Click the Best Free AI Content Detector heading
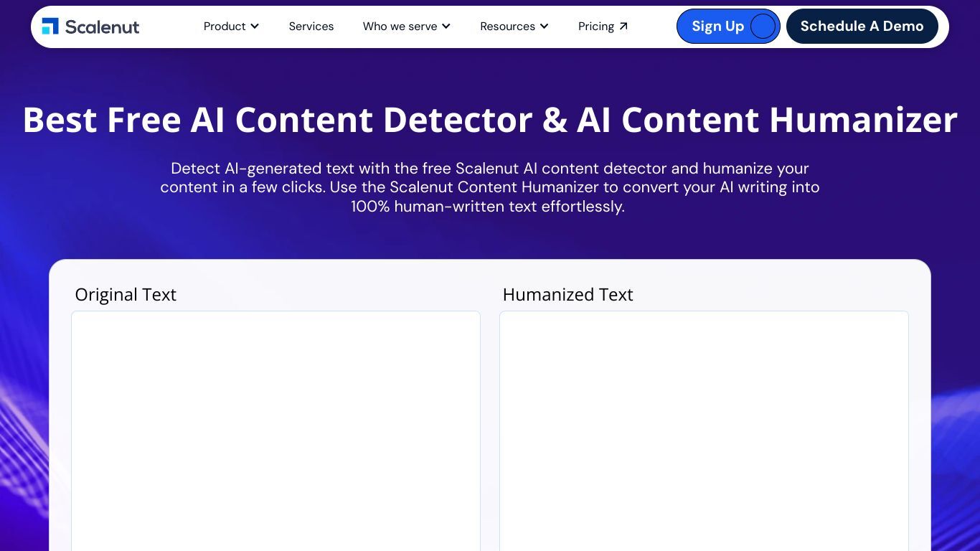 tap(490, 120)
